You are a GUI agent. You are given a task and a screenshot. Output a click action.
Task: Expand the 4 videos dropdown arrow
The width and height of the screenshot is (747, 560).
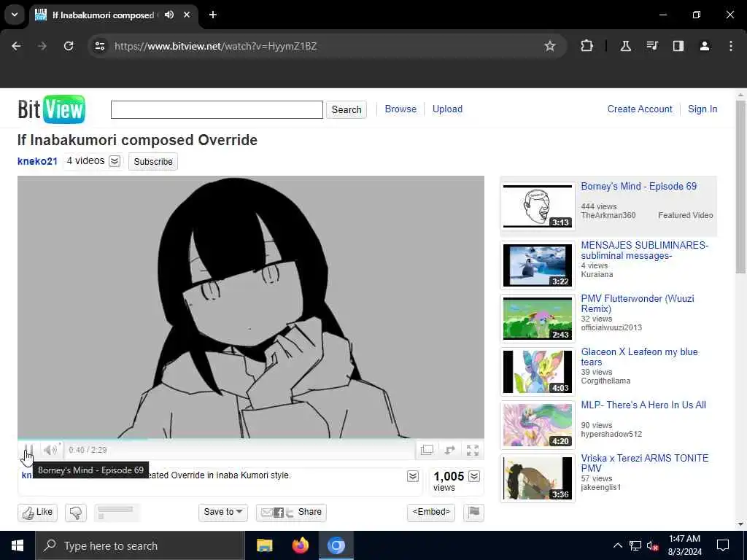pyautogui.click(x=115, y=161)
